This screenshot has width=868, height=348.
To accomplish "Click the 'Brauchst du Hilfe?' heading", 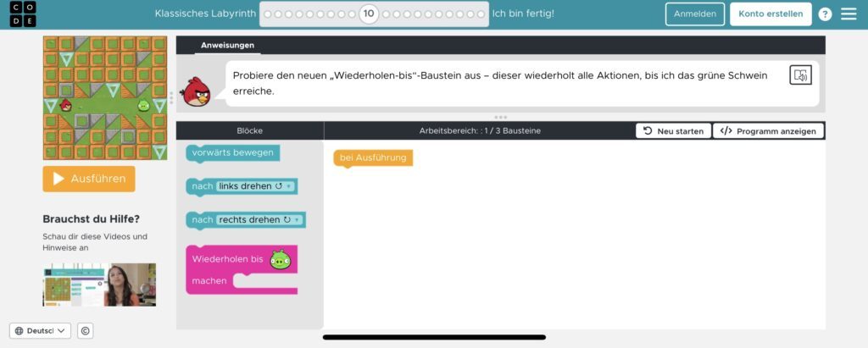I will coord(92,219).
